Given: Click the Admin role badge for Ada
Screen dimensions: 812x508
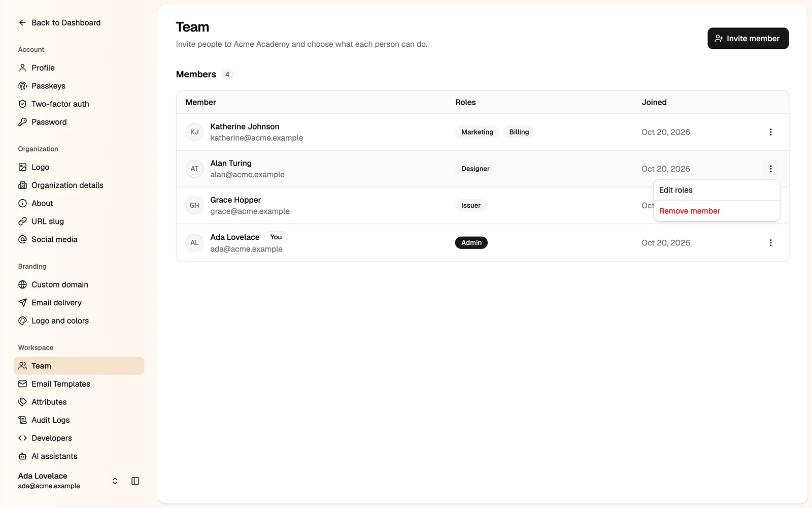Looking at the screenshot, I should point(471,243).
